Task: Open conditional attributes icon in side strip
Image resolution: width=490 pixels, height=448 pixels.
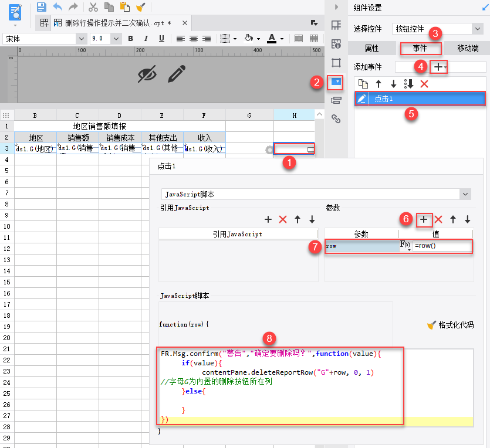Action: click(x=336, y=100)
